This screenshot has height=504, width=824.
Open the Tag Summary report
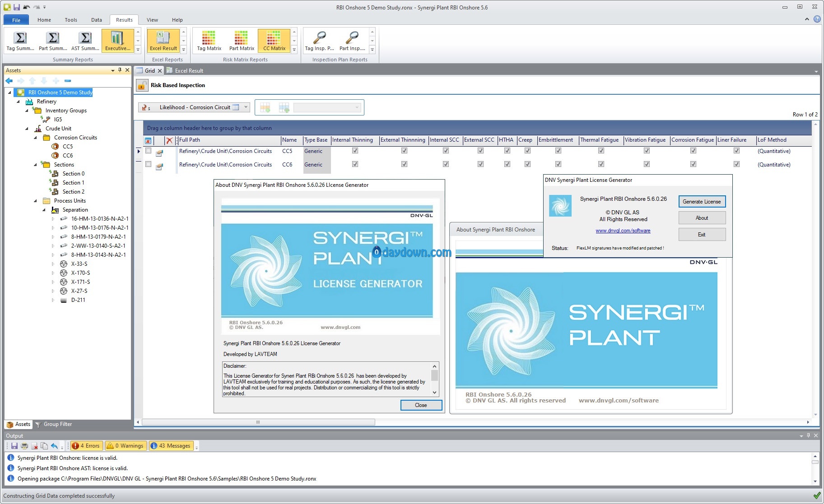(20, 41)
